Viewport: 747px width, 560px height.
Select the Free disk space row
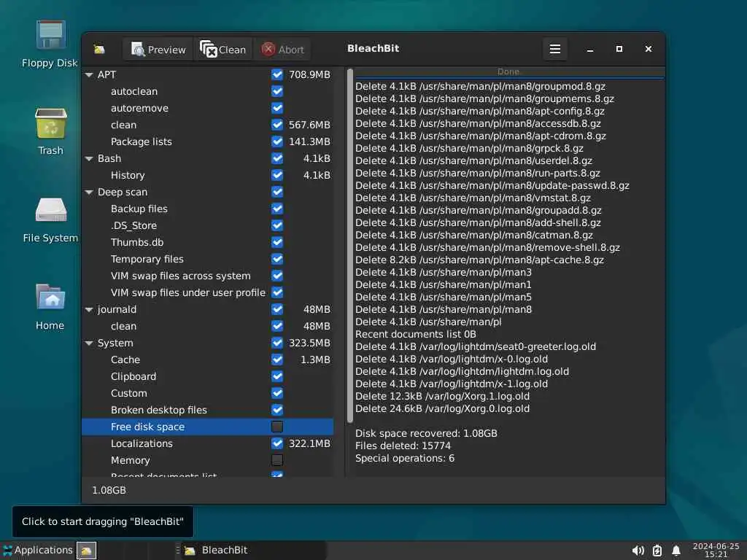pyautogui.click(x=208, y=427)
